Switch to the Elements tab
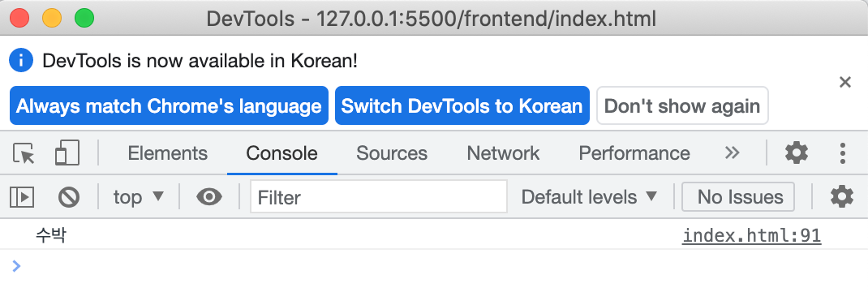This screenshot has width=868, height=305. pos(167,153)
